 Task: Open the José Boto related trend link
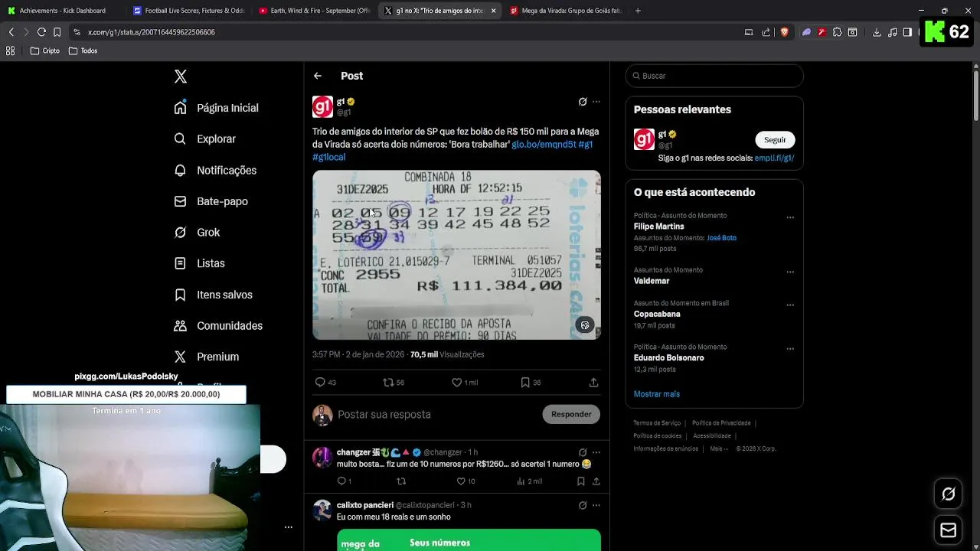(x=721, y=238)
